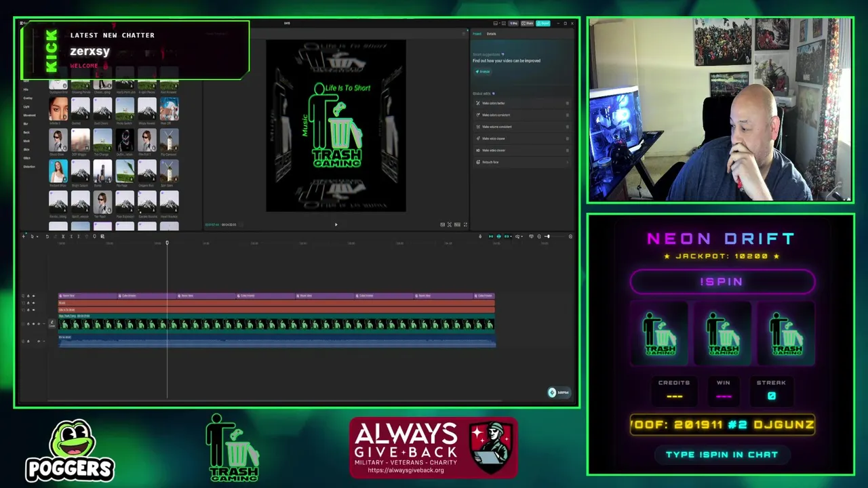Click the Always Give Back charity banner
Screen dimensions: 868x488
point(434,448)
